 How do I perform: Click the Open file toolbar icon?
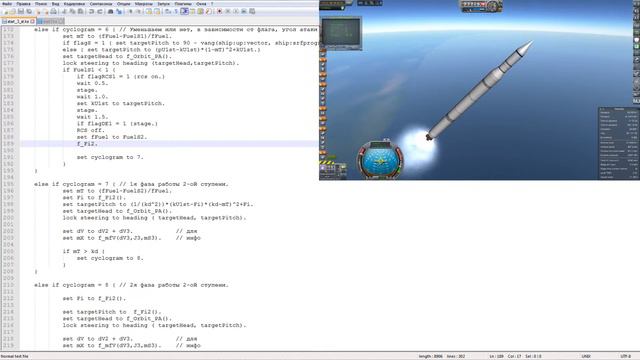[12, 11]
